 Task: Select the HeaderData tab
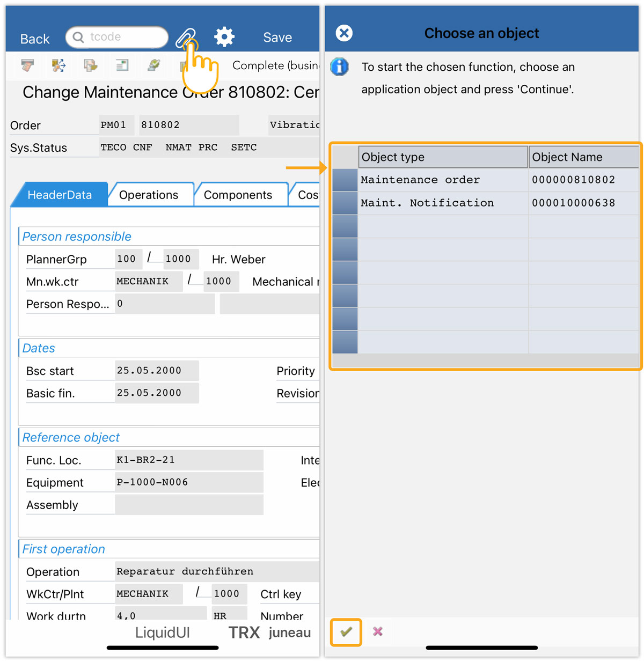tap(60, 195)
